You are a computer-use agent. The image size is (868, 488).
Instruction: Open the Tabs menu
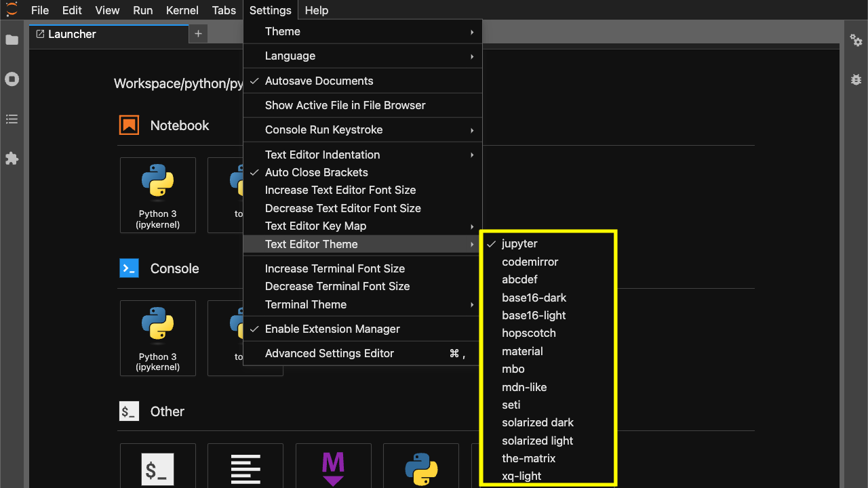(224, 10)
